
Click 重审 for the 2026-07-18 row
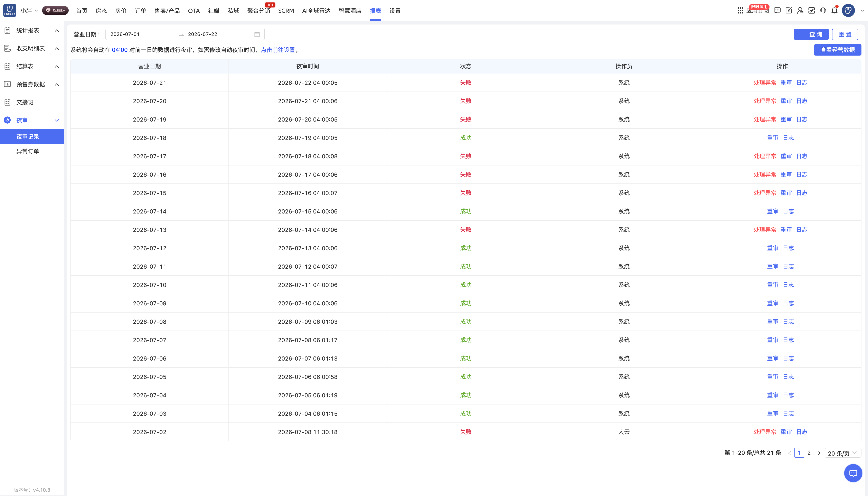pyautogui.click(x=773, y=138)
